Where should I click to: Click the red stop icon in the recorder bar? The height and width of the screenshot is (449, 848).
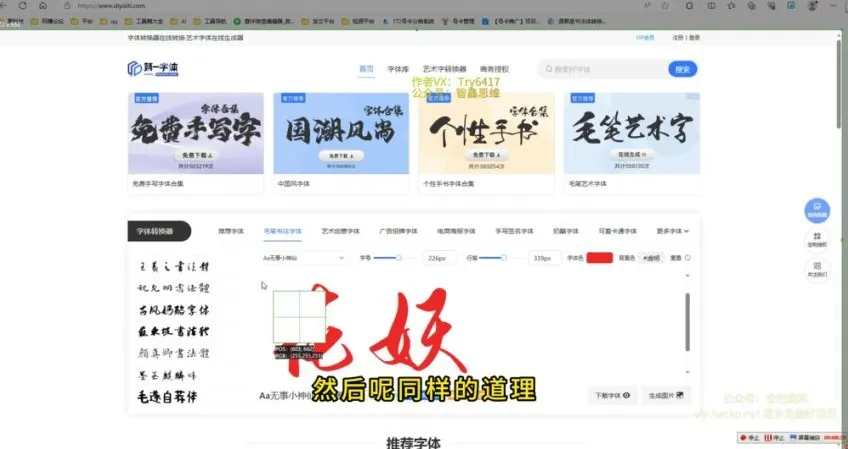coord(743,438)
